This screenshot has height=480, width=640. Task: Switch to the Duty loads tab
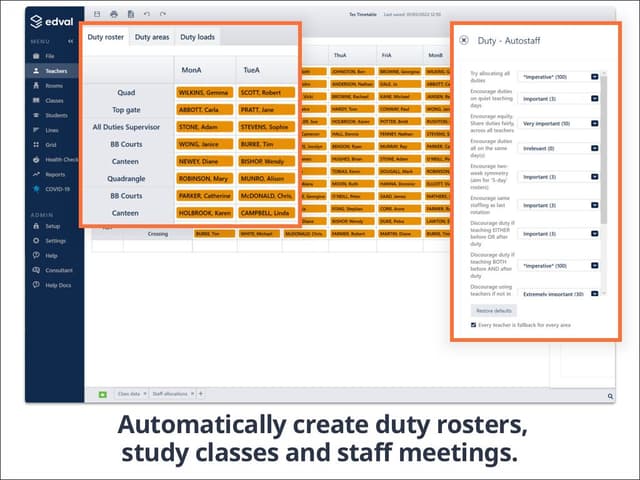pyautogui.click(x=196, y=37)
